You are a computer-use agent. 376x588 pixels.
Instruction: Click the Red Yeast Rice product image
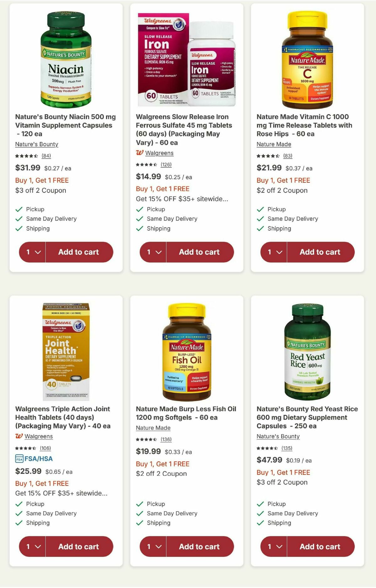pyautogui.click(x=306, y=348)
